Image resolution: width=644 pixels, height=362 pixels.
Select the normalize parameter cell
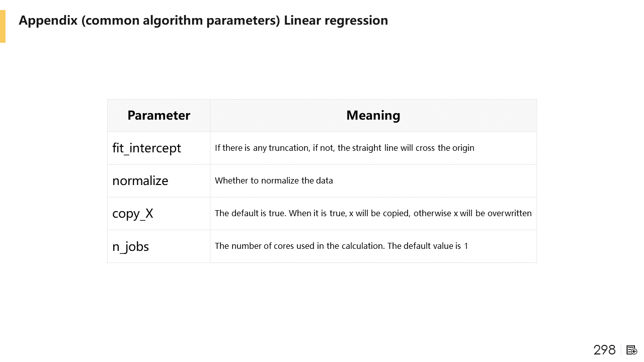pyautogui.click(x=140, y=181)
